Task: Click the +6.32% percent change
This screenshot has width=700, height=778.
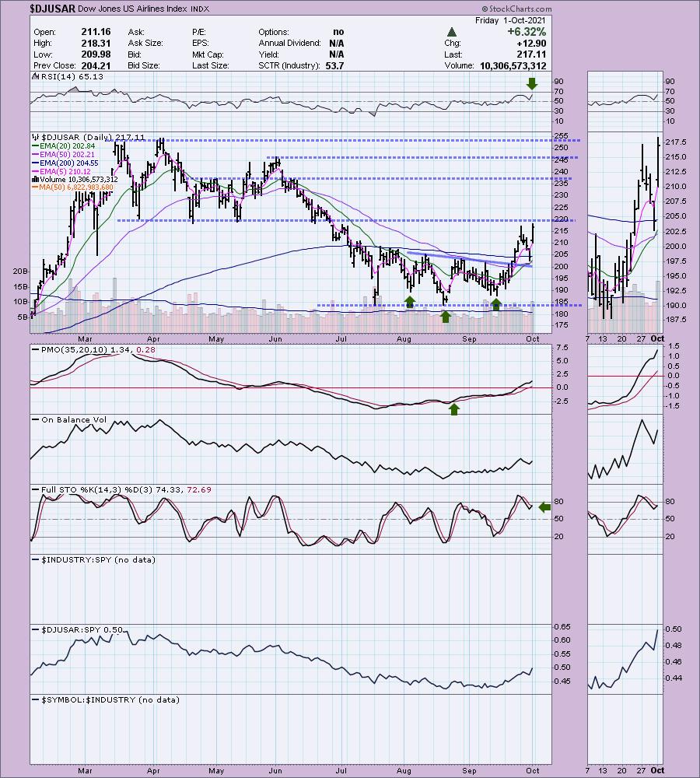Action: (x=527, y=32)
